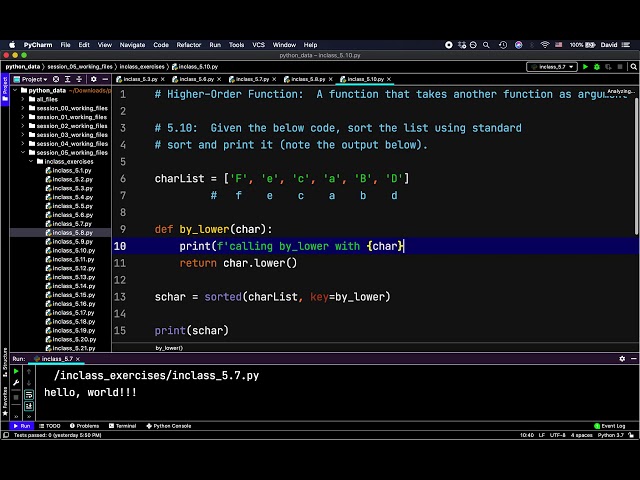The image size is (640, 480).
Task: Toggle the Project tool window side tab
Action: (5, 89)
